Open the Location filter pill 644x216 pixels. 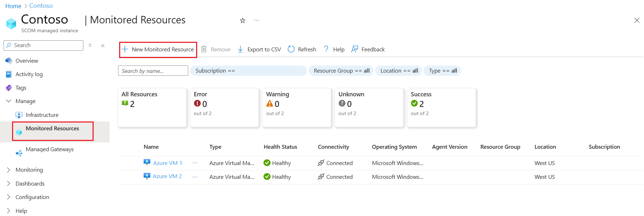pyautogui.click(x=399, y=71)
